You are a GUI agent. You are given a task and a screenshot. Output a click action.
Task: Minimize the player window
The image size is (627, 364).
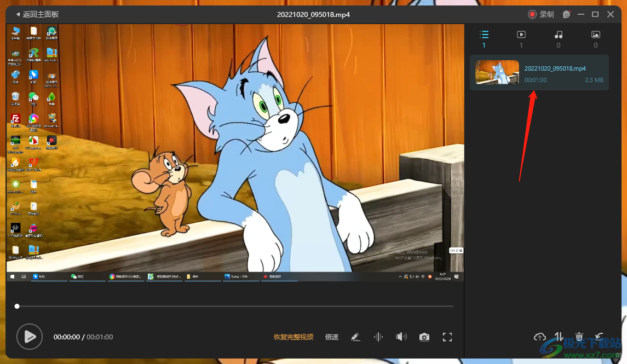coord(581,14)
